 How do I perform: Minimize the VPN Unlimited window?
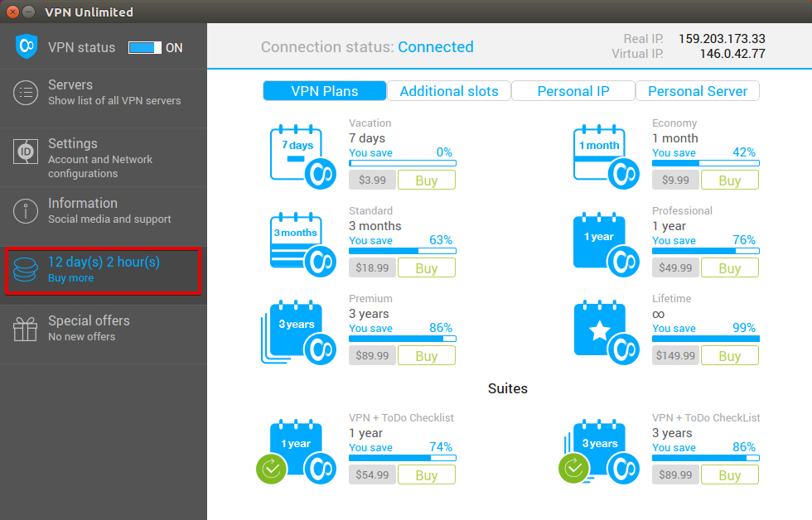29,12
